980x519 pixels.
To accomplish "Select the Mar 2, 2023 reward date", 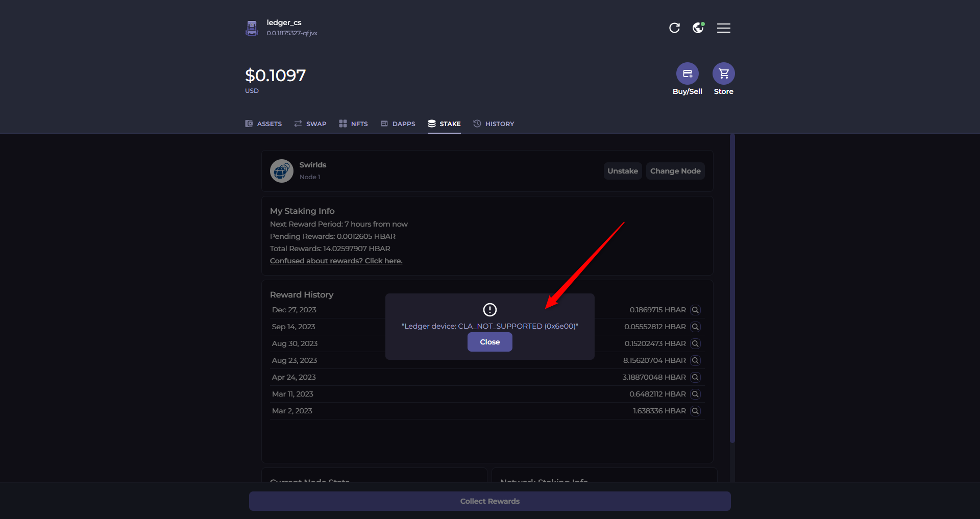I will pyautogui.click(x=292, y=411).
